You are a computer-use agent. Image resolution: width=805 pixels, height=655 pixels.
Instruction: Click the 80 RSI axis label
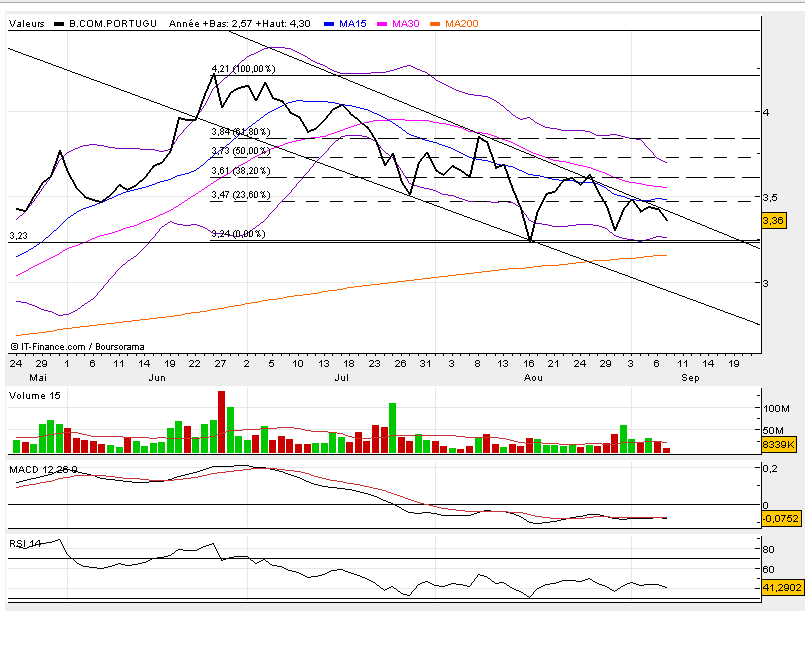click(769, 549)
